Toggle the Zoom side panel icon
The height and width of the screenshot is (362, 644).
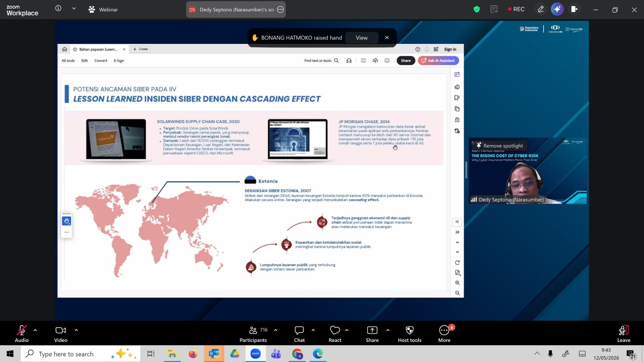tap(574, 9)
